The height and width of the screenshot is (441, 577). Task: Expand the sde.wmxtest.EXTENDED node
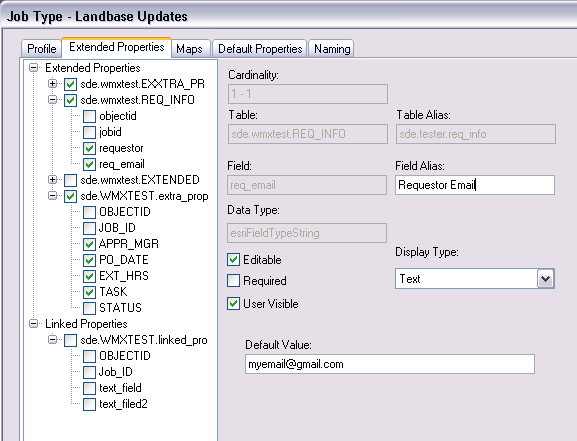click(x=53, y=180)
